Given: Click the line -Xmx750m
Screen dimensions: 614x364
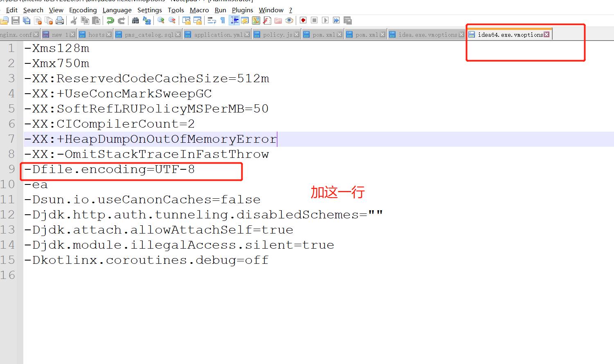Looking at the screenshot, I should point(56,63).
